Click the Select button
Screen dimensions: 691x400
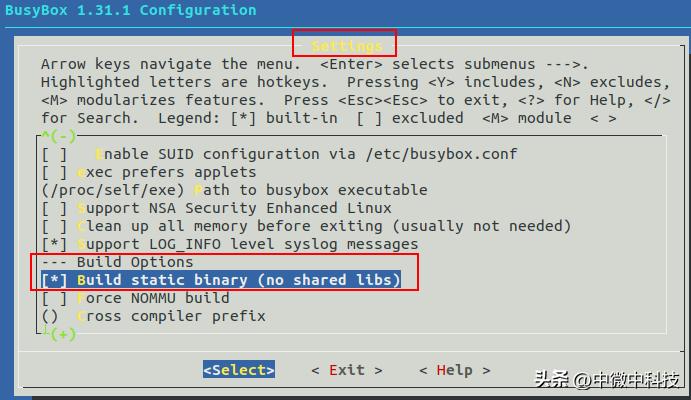(x=239, y=370)
